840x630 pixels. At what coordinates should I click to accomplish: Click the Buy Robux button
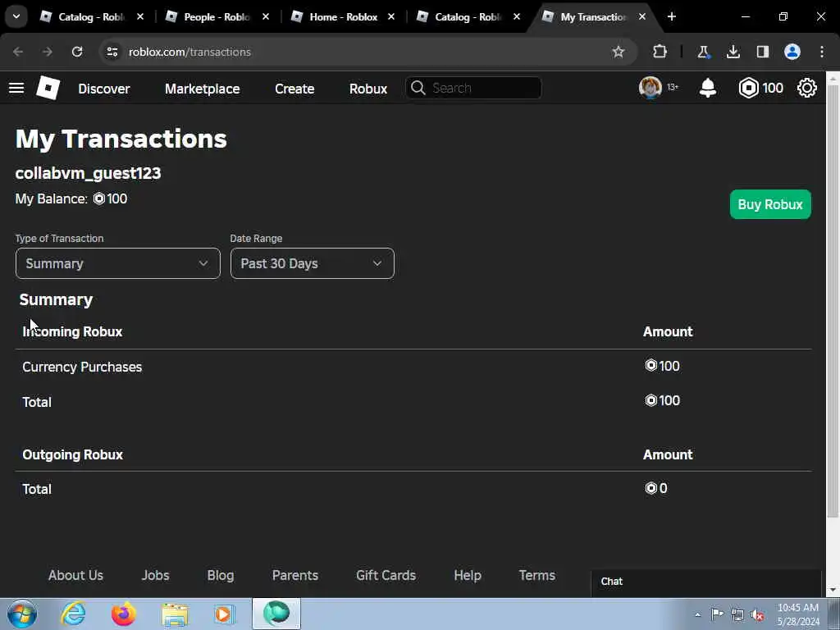[x=770, y=204]
